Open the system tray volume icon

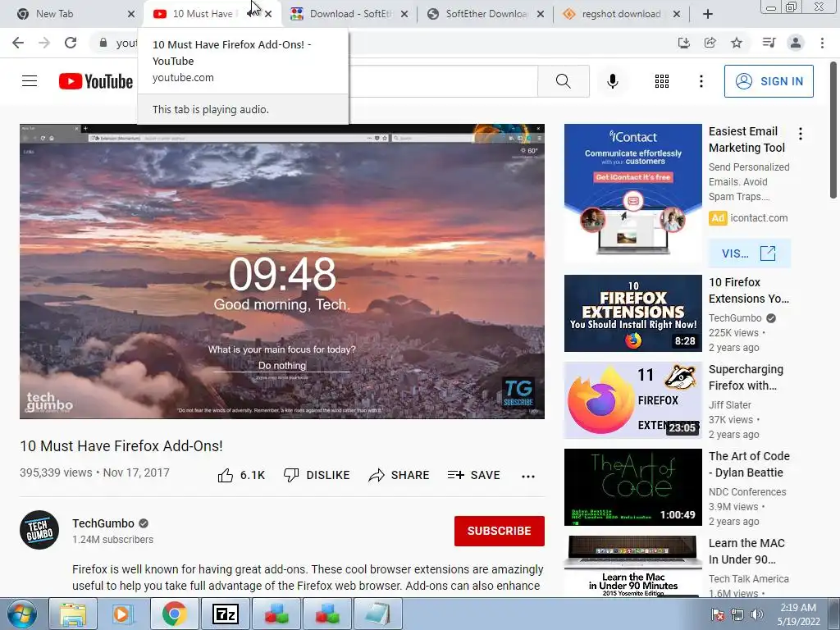pyautogui.click(x=757, y=614)
